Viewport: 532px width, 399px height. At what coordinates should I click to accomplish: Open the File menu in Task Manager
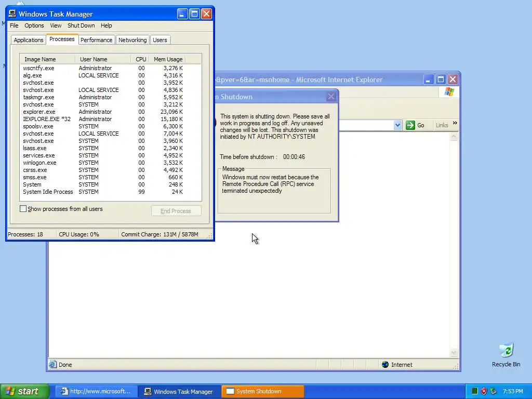[x=14, y=25]
